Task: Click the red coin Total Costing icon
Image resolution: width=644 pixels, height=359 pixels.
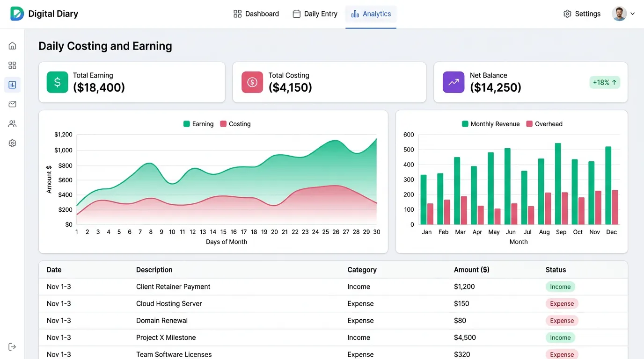Action: tap(252, 82)
